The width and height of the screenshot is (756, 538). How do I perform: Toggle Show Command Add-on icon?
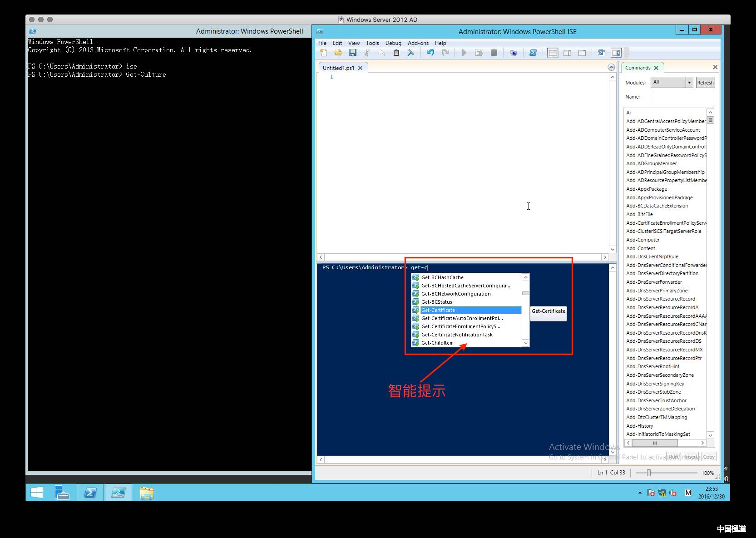616,53
